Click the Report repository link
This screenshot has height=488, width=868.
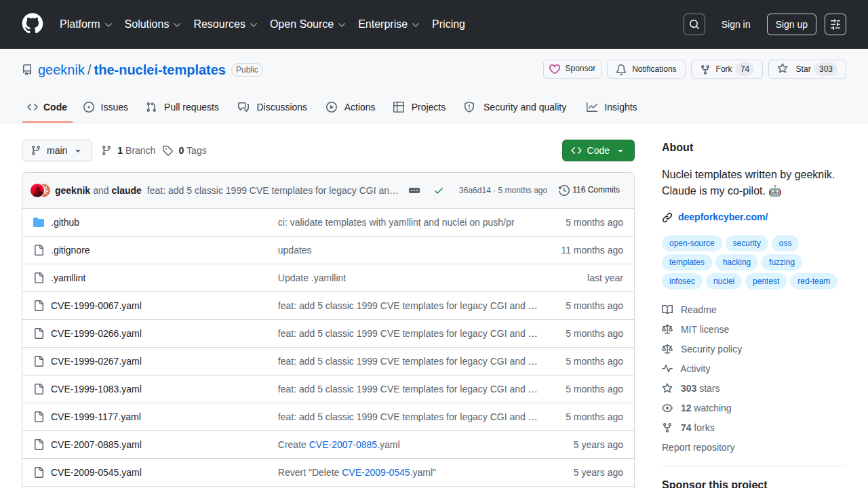(698, 447)
